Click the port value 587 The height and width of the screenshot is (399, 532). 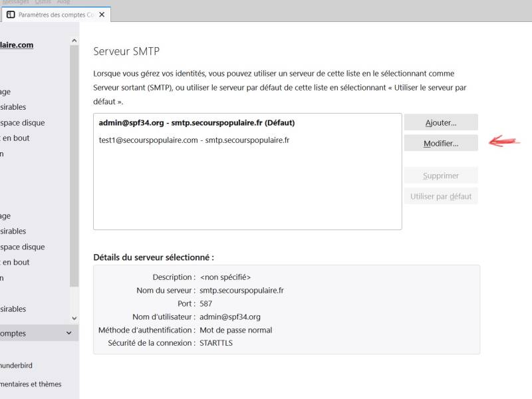point(205,304)
